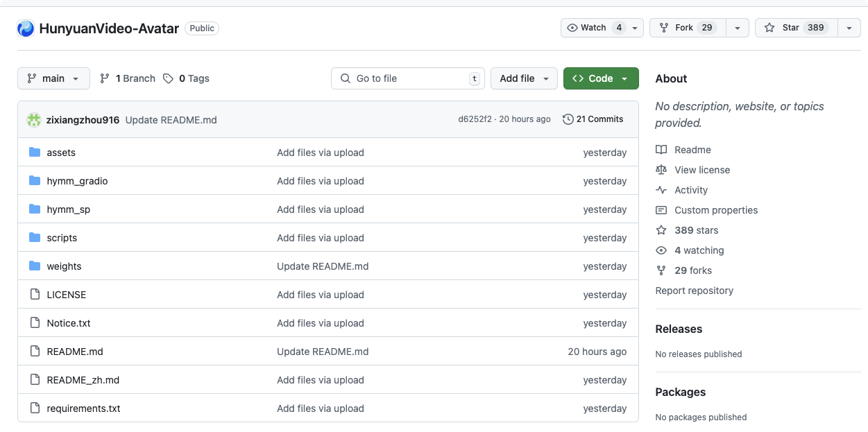Open the dropdown arrow next to Fork
Screen dimensions: 868x432
pos(738,28)
